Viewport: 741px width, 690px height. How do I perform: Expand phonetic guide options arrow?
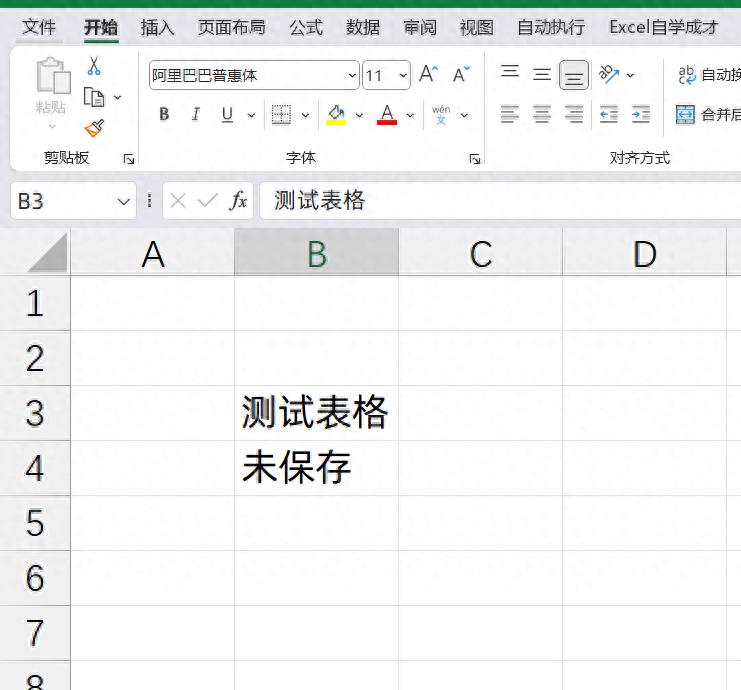(464, 115)
